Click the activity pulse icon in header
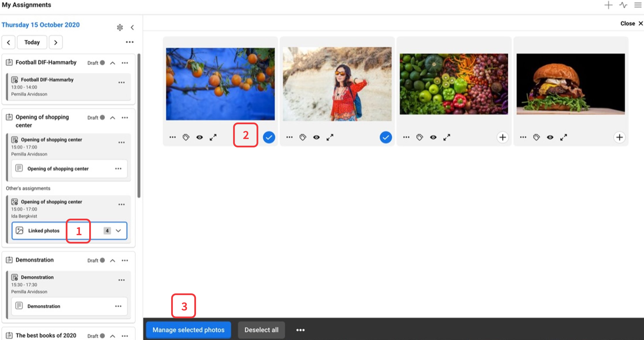The image size is (644, 340). (x=623, y=5)
